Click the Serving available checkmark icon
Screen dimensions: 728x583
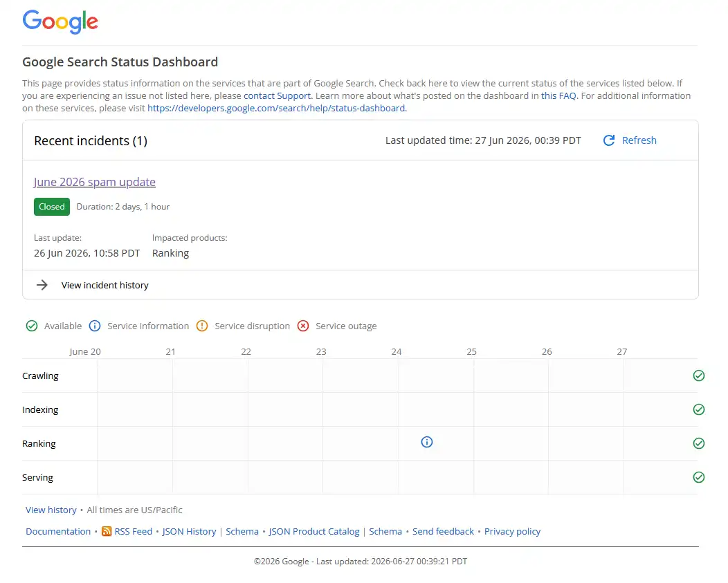pyautogui.click(x=699, y=477)
